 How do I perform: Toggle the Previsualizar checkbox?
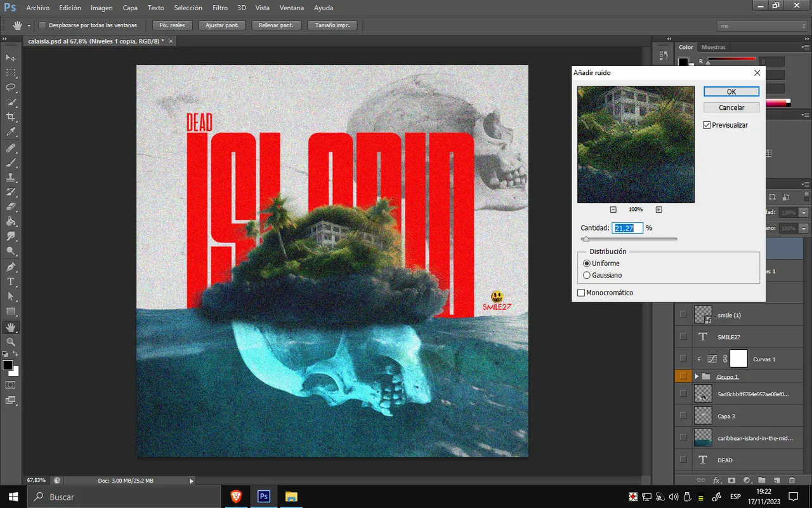pyautogui.click(x=707, y=125)
